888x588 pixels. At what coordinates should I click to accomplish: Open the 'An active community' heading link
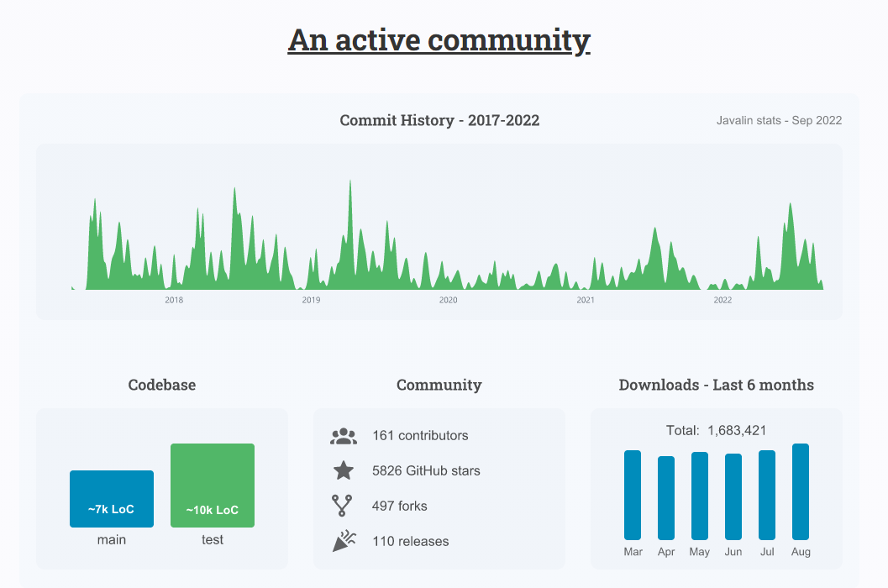439,39
